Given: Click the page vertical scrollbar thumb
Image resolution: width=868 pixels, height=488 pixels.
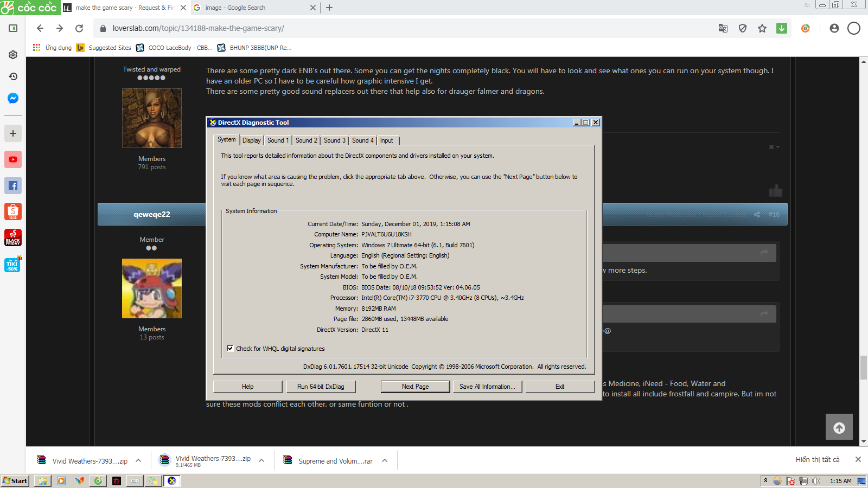Looking at the screenshot, I should 864,368.
